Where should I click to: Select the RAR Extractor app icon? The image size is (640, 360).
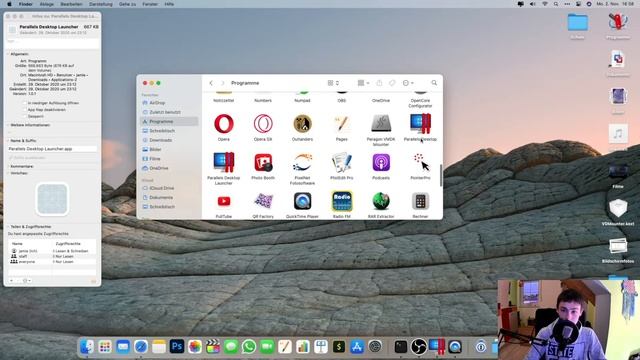click(x=381, y=201)
